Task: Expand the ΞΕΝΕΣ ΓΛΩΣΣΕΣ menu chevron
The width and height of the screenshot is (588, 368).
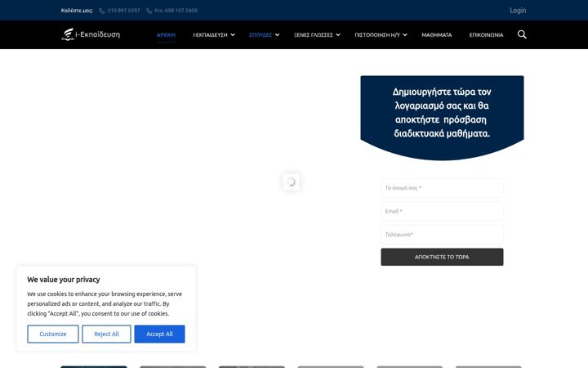Action: tap(338, 35)
